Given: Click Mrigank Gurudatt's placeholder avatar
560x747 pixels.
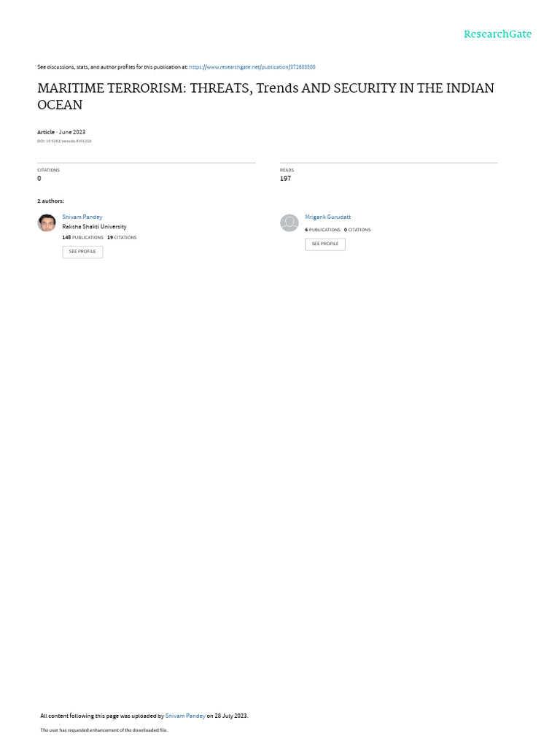Looking at the screenshot, I should (289, 222).
